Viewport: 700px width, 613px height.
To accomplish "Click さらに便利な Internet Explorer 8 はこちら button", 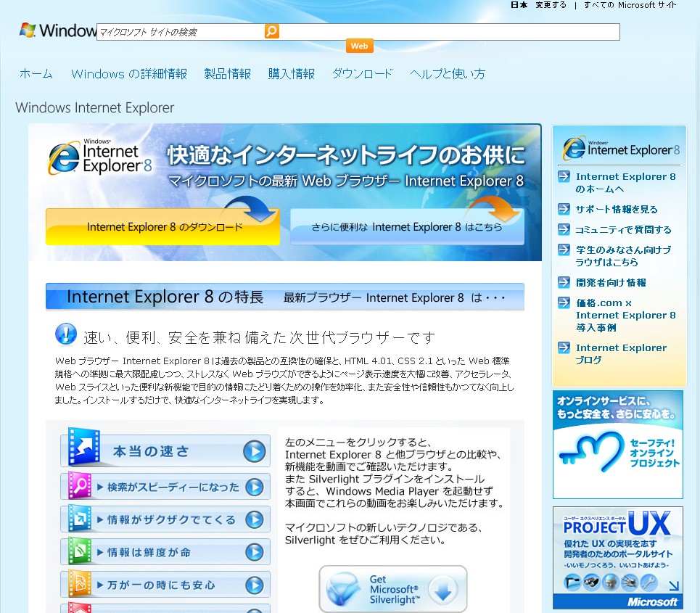I will pyautogui.click(x=407, y=227).
